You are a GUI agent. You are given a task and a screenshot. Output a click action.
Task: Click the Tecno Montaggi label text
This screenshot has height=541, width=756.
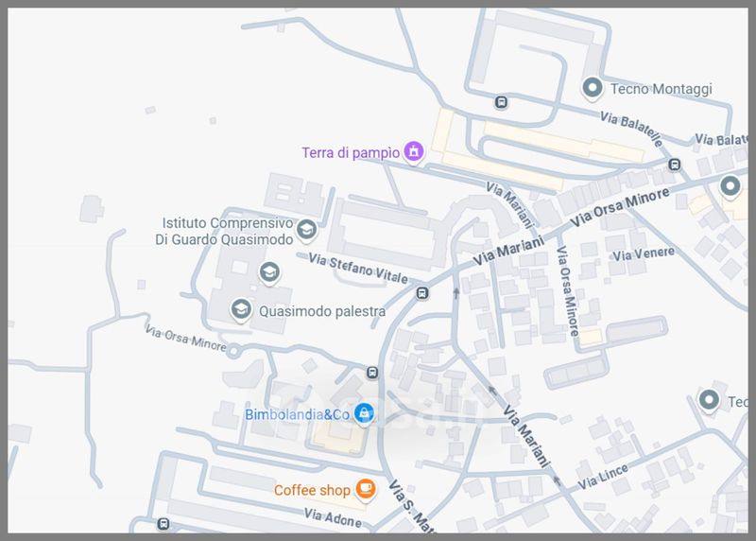pyautogui.click(x=661, y=89)
